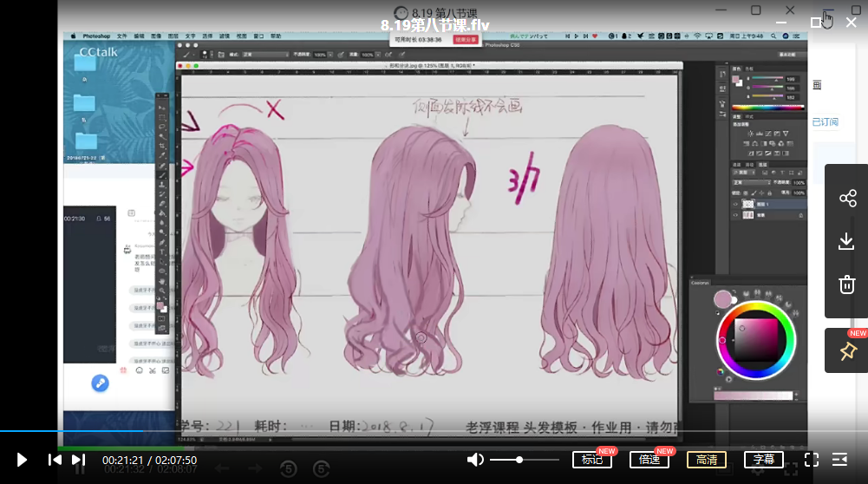
Task: Open the layer opacity 100% dropdown
Action: click(799, 183)
